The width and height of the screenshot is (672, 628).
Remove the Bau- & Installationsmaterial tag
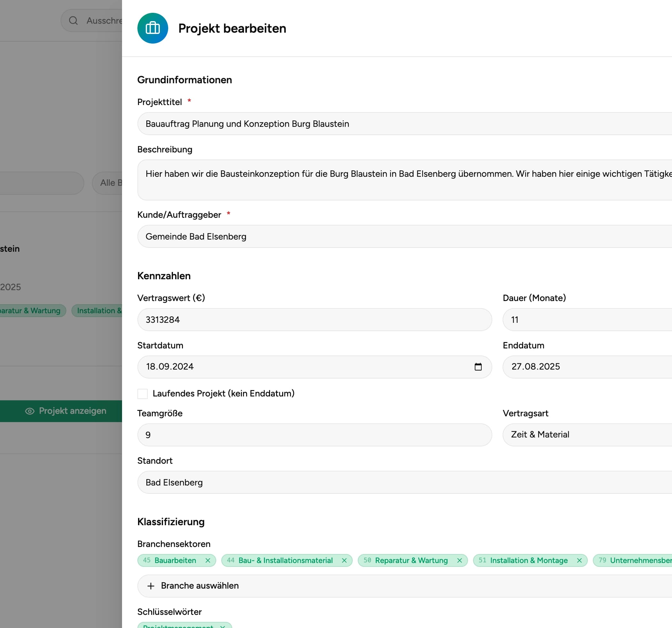(x=344, y=560)
